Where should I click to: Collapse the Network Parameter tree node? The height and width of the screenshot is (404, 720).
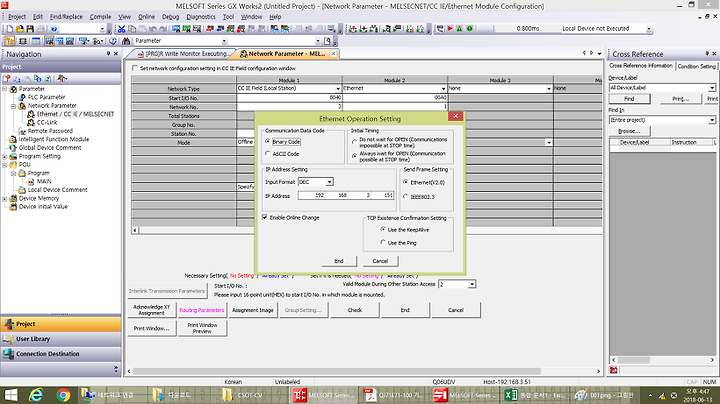[x=13, y=106]
